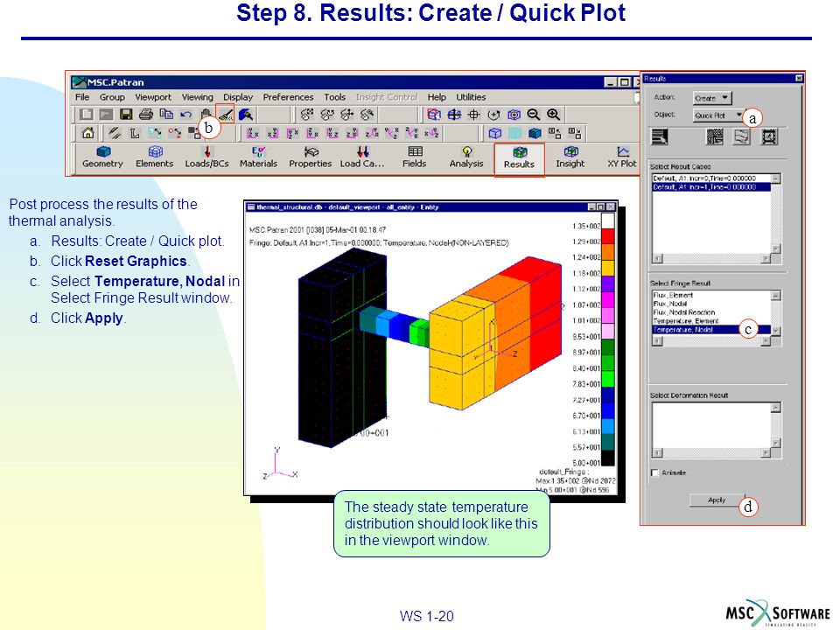Click the View Corners red box icon
The width and height of the screenshot is (840, 630).
tap(434, 114)
